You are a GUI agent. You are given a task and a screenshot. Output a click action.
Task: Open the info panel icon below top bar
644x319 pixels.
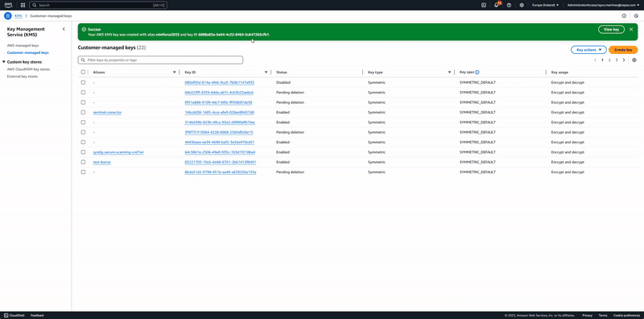pyautogui.click(x=624, y=15)
